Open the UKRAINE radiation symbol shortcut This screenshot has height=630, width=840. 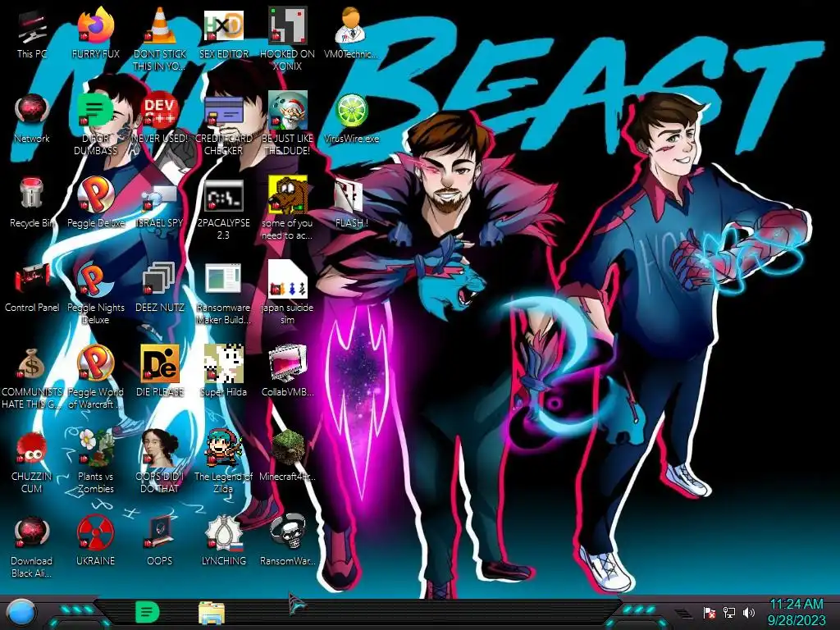[x=95, y=541]
